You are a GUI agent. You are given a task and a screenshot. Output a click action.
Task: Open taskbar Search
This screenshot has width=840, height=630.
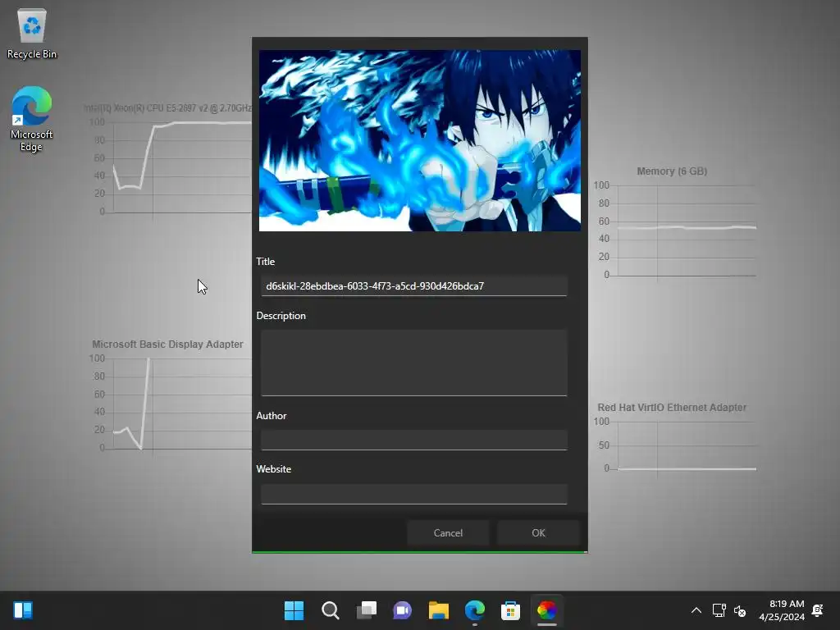click(x=330, y=610)
